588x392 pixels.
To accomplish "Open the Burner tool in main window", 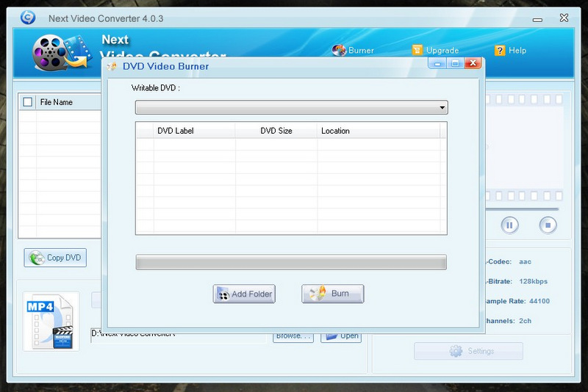I will 353,50.
